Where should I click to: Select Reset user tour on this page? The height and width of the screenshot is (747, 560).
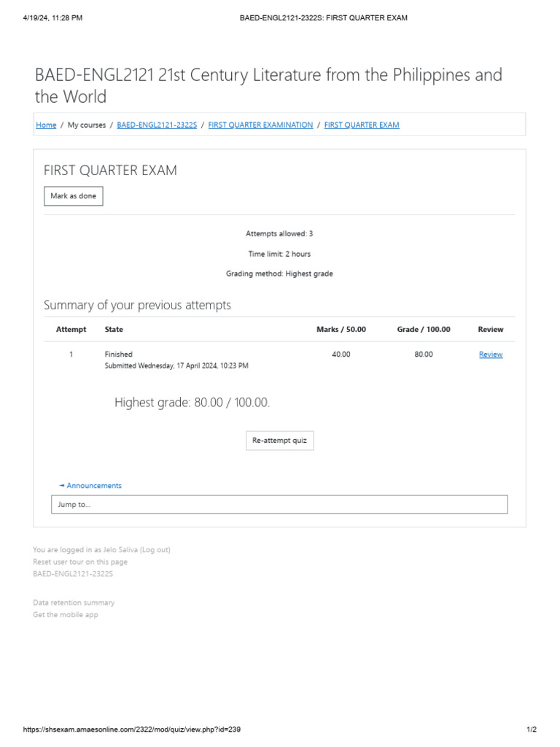[x=80, y=562]
